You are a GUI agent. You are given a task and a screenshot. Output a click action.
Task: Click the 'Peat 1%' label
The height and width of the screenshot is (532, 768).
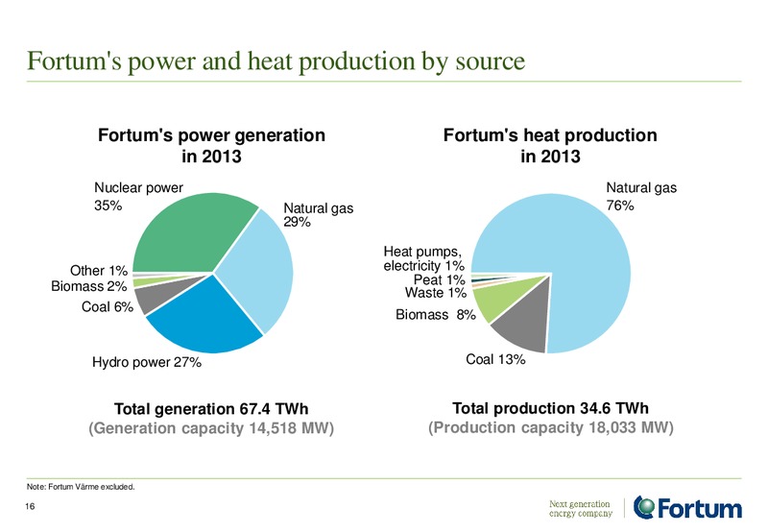[440, 279]
